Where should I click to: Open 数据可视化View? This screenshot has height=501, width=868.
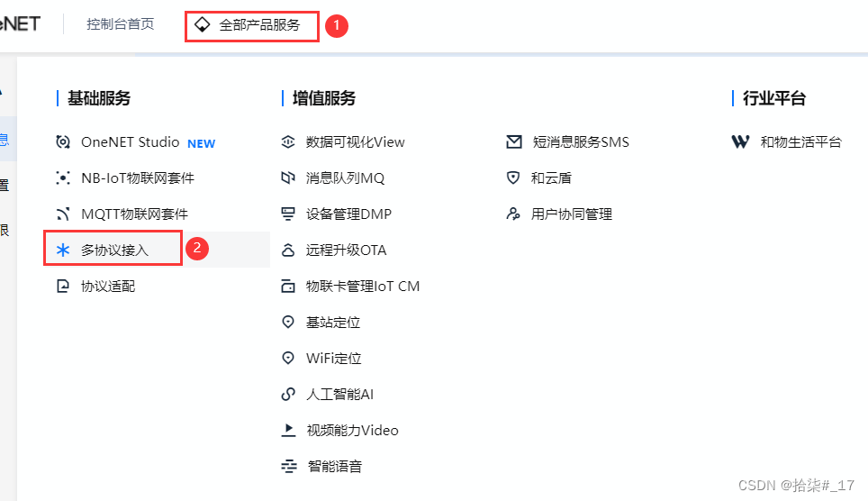tap(356, 141)
